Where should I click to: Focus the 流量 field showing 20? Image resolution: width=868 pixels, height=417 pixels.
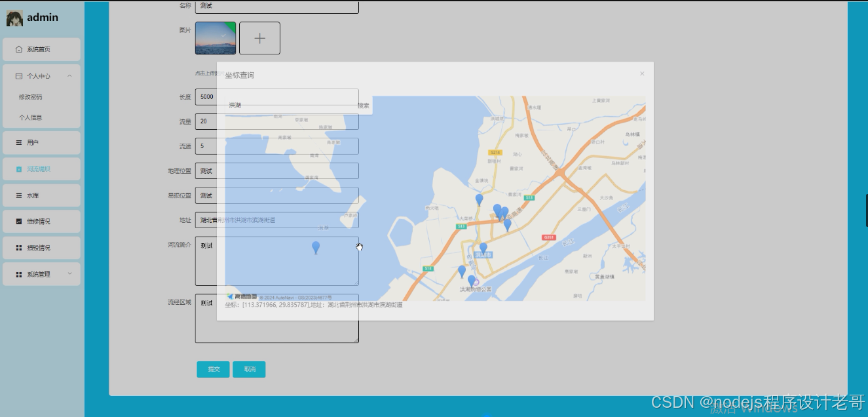(277, 121)
